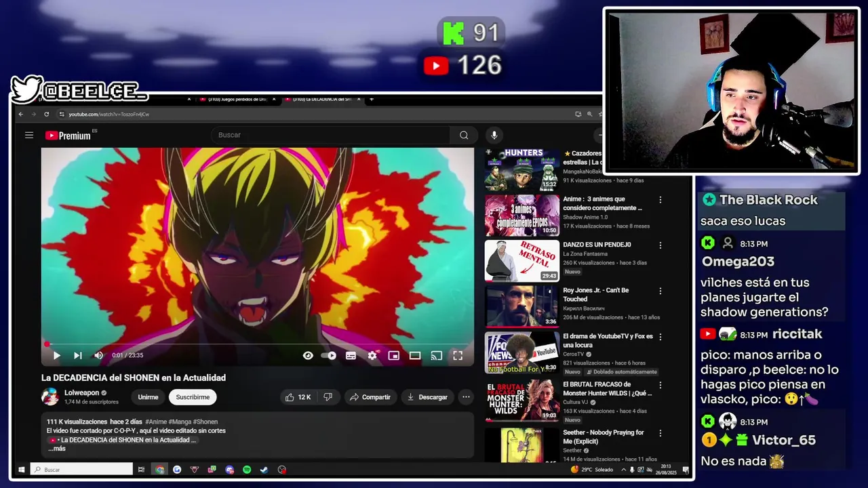Open the Compartir share dialog

[370, 397]
